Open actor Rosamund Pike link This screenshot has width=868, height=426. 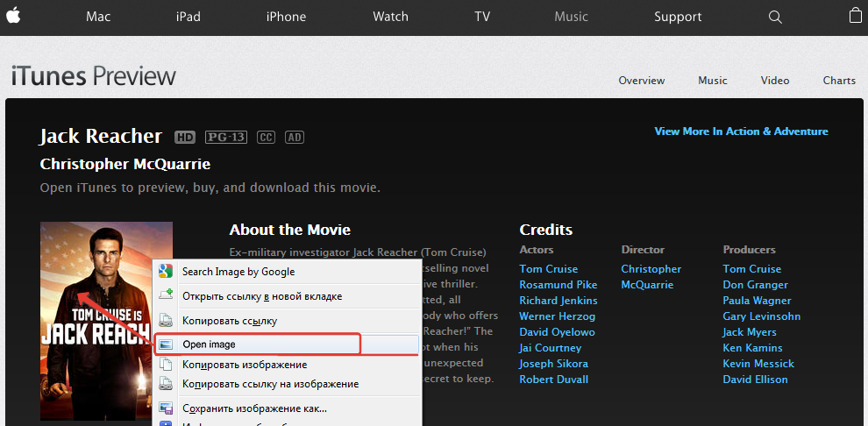click(x=558, y=284)
